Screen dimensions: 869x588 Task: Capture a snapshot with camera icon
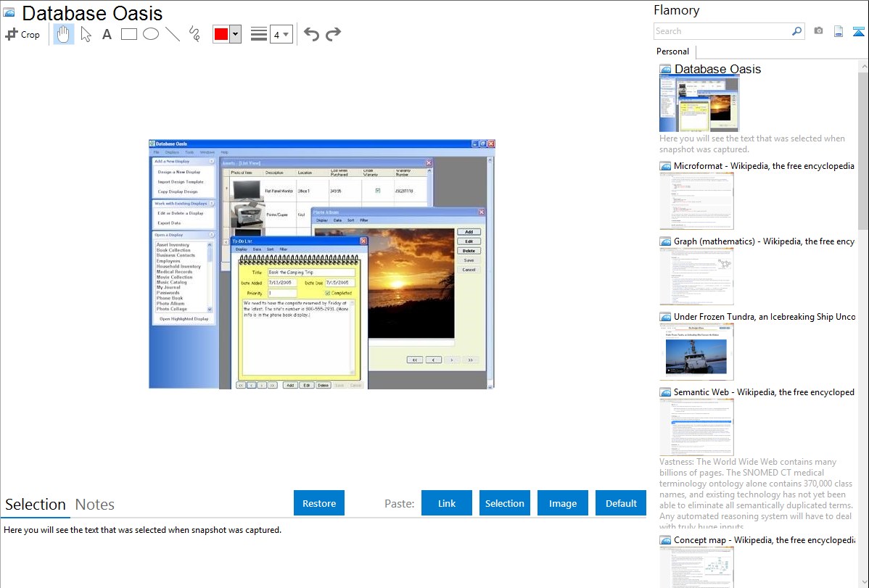point(818,31)
